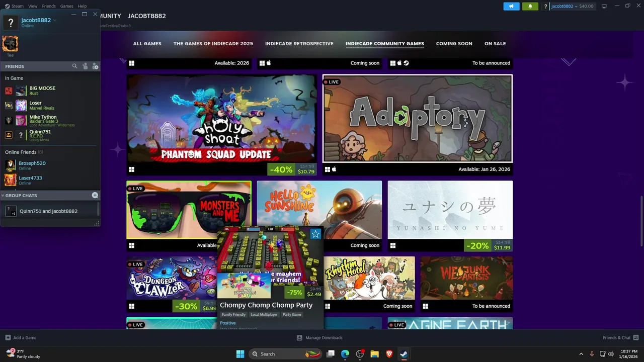Open the Friends menu
644x362 pixels.
coord(49,6)
